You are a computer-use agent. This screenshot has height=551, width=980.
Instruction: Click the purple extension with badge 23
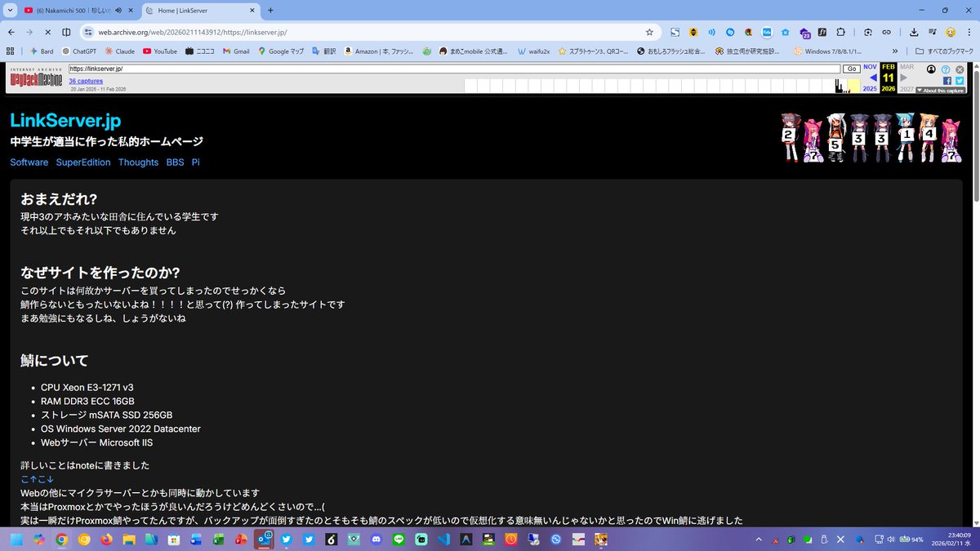tap(804, 33)
